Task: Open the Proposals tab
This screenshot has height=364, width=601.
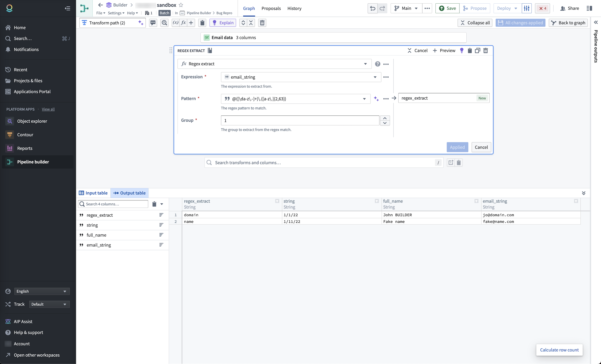Action: (x=271, y=8)
